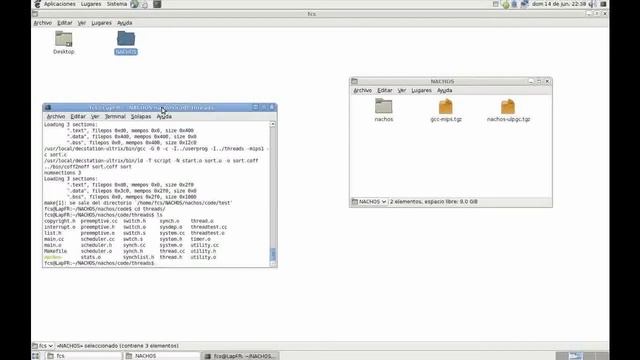Switch to fcs window via taskbar button
The width and height of the screenshot is (640, 360).
click(x=83, y=356)
